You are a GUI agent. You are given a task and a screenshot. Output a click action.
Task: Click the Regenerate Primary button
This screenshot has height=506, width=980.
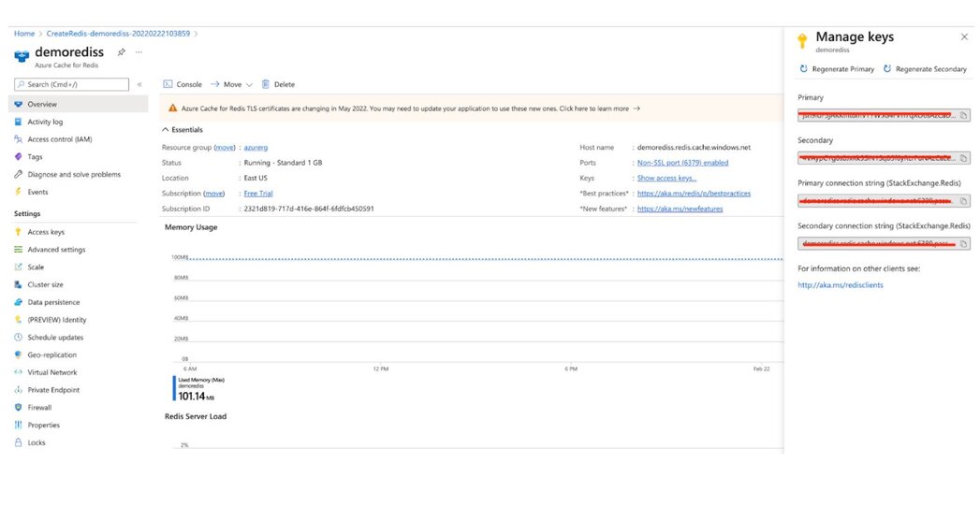click(x=837, y=69)
